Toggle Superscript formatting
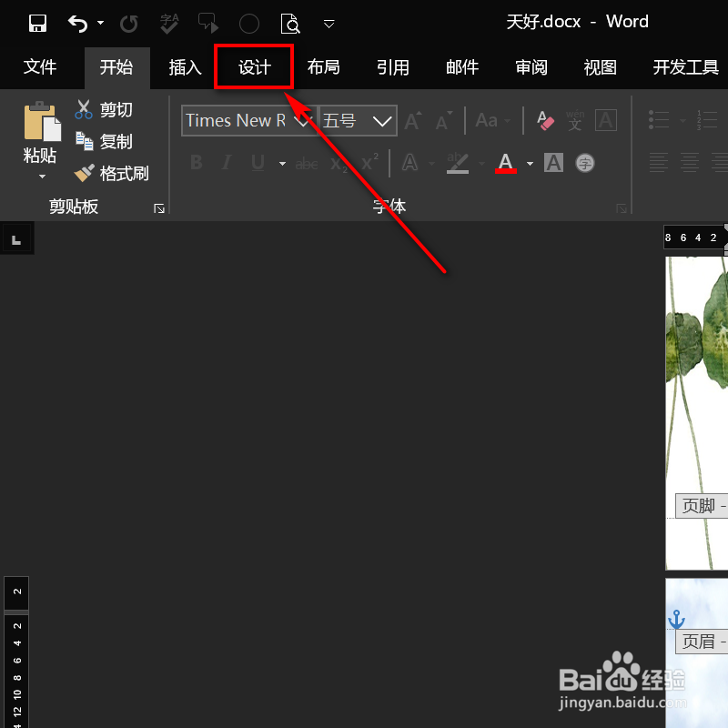The height and width of the screenshot is (728, 728). pyautogui.click(x=369, y=163)
